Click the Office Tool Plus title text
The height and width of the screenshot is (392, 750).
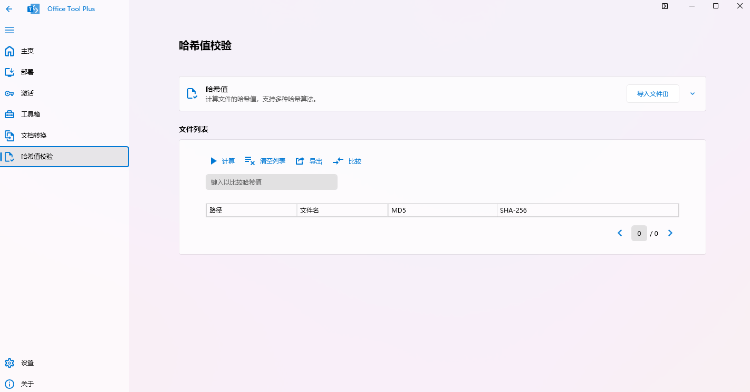pyautogui.click(x=71, y=9)
